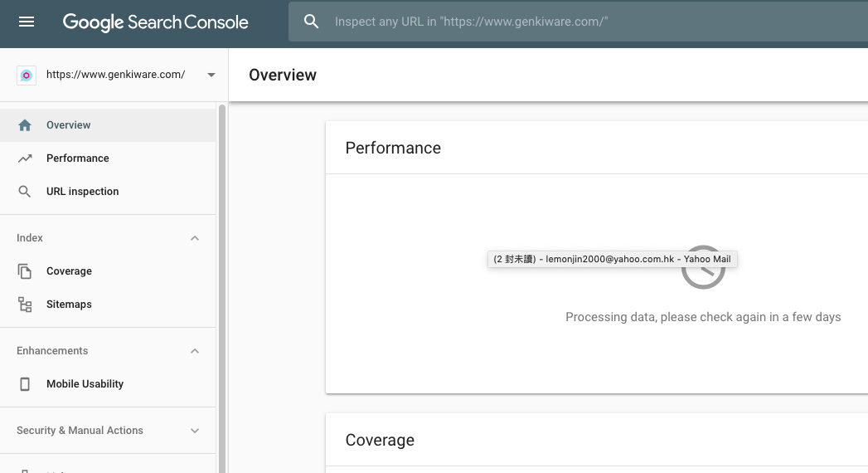The height and width of the screenshot is (473, 868).
Task: Select Sitemaps in the sidebar
Action: tap(108, 305)
